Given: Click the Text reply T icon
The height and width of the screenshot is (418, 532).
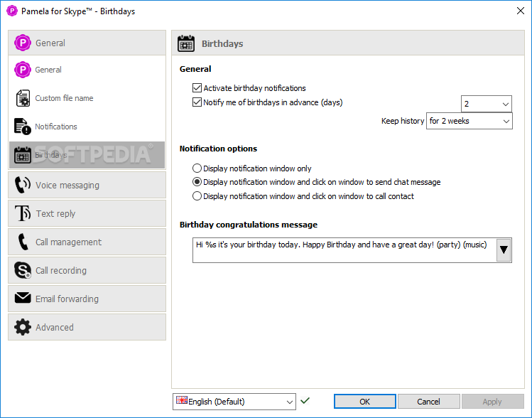Looking at the screenshot, I should tap(23, 213).
